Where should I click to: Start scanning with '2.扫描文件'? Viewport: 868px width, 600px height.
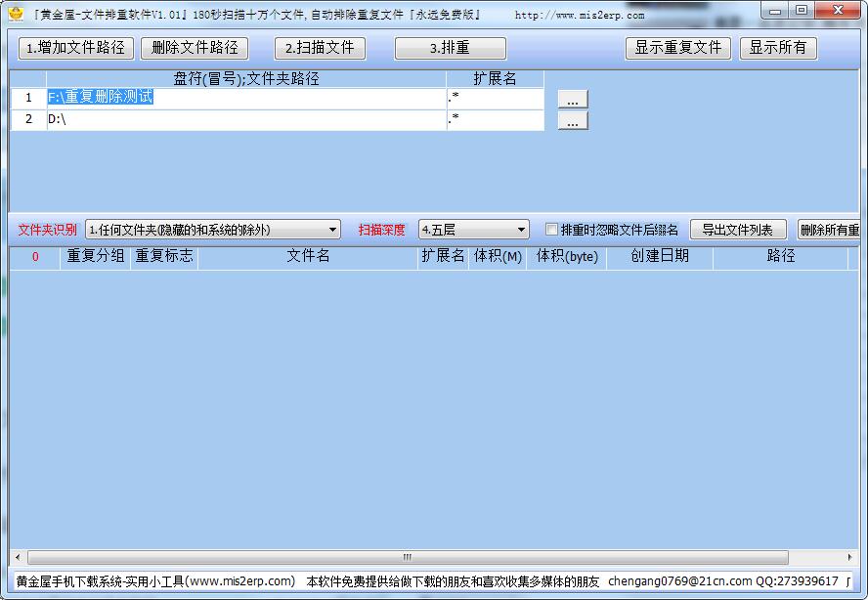click(320, 48)
